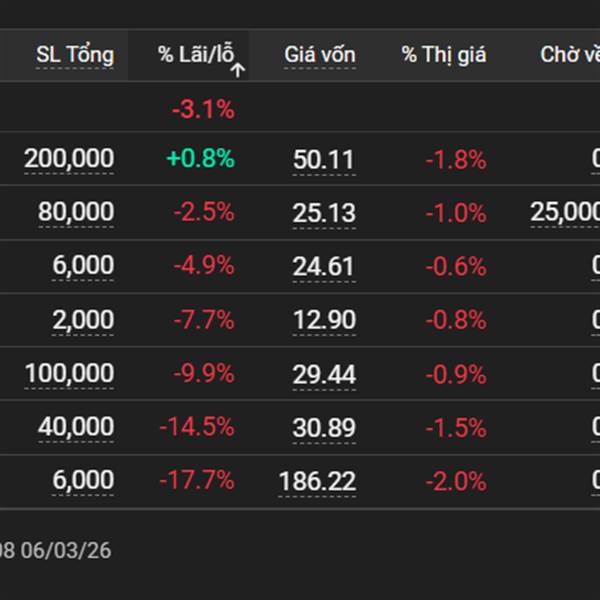
Task: Click the 100,000 quantity cell
Action: [x=69, y=374]
